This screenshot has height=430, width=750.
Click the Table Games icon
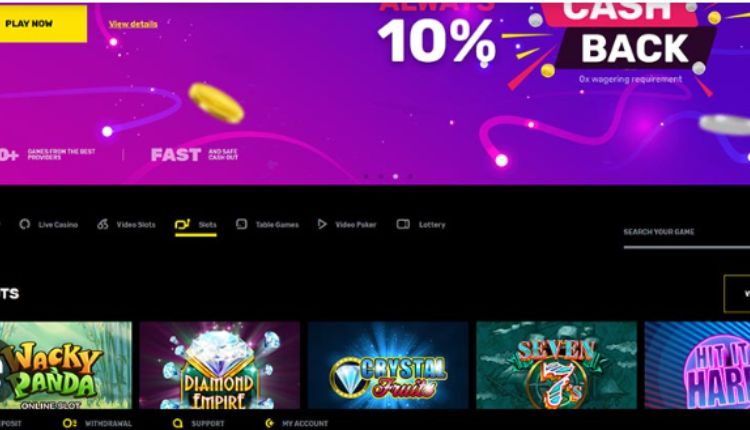(242, 224)
